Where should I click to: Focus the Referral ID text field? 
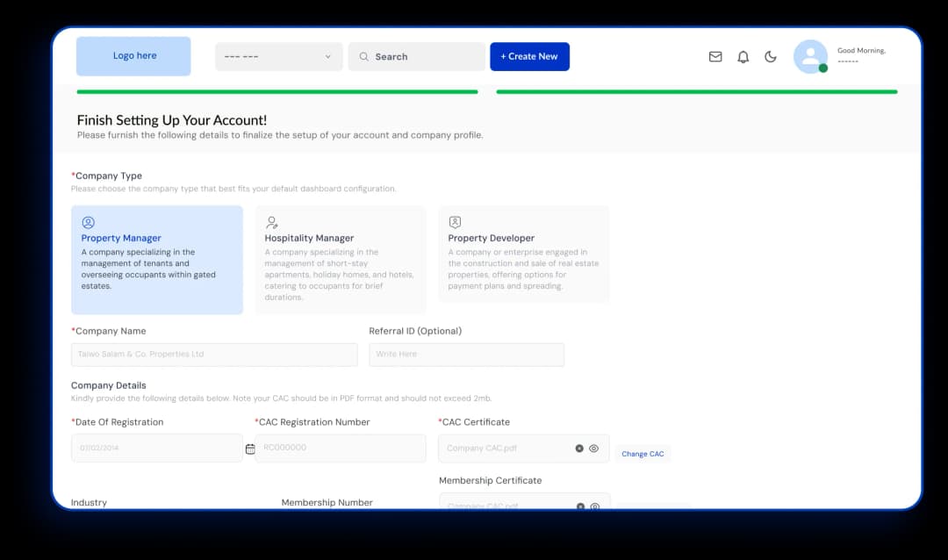tap(466, 355)
